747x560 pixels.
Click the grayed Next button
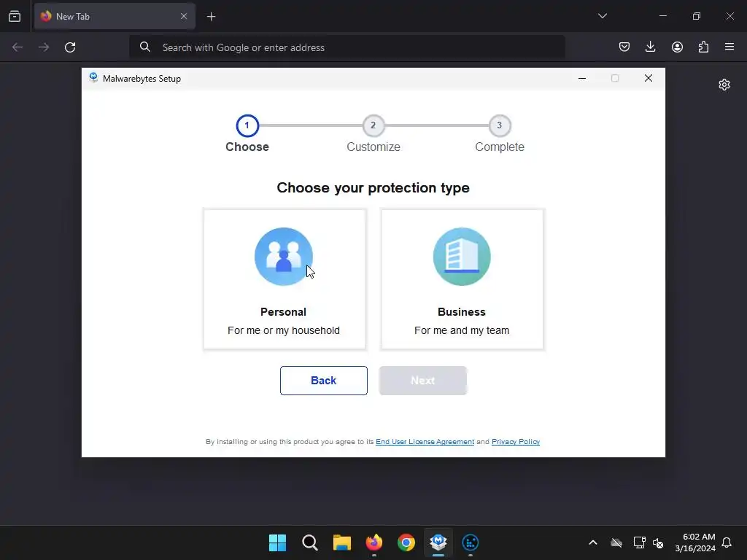click(x=422, y=381)
